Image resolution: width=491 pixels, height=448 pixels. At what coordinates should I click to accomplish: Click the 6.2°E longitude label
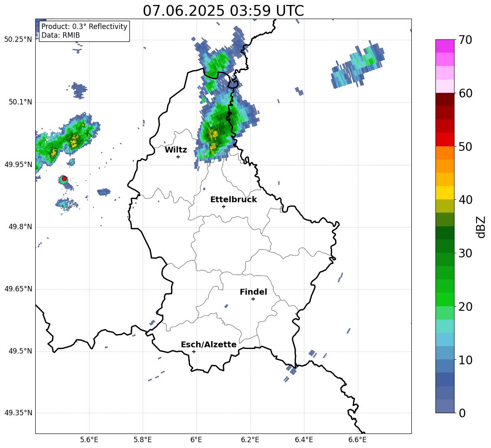(x=250, y=440)
